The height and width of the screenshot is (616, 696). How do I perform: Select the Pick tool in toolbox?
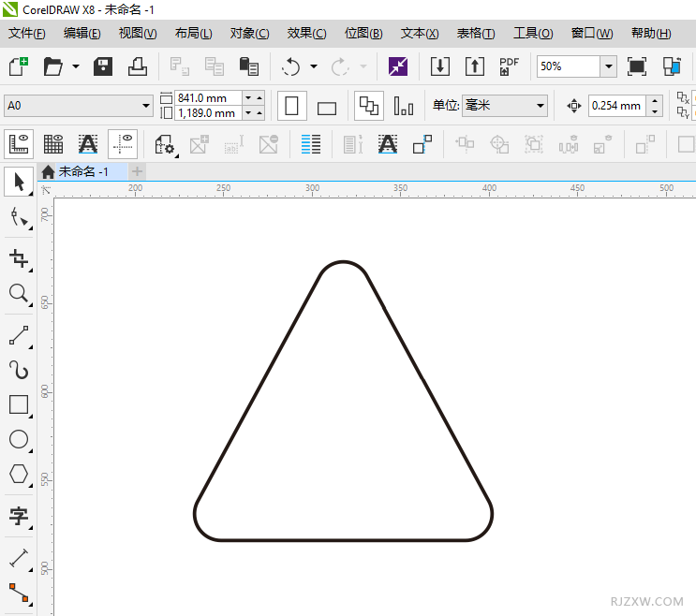pos(19,182)
